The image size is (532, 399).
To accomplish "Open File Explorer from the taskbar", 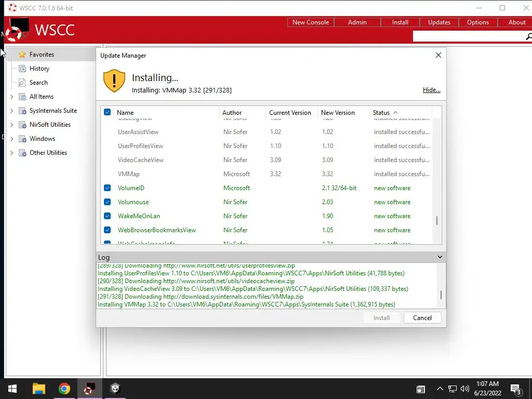I will tap(38, 389).
